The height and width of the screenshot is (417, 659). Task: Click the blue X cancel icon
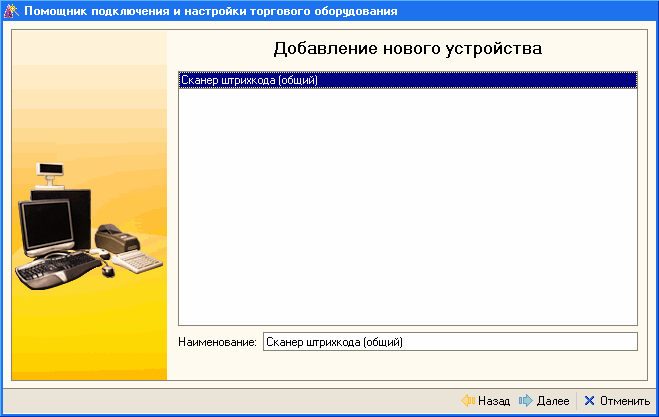coord(589,401)
